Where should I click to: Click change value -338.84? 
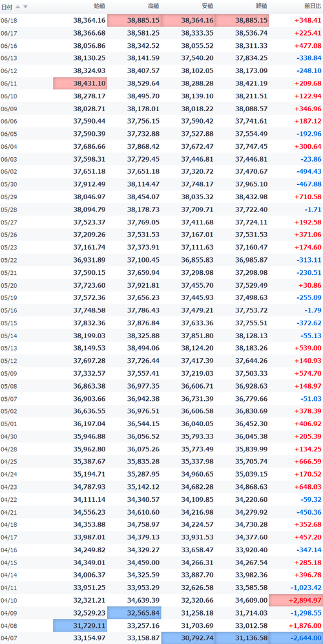pyautogui.click(x=309, y=58)
